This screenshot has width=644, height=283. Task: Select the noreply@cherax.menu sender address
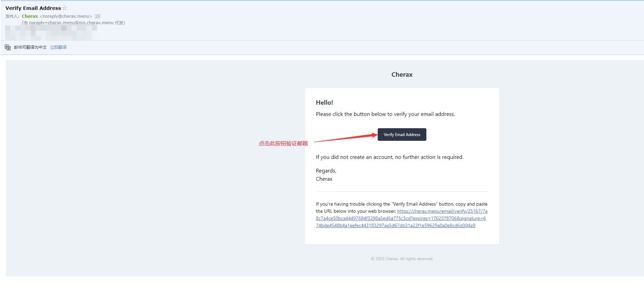tap(66, 16)
